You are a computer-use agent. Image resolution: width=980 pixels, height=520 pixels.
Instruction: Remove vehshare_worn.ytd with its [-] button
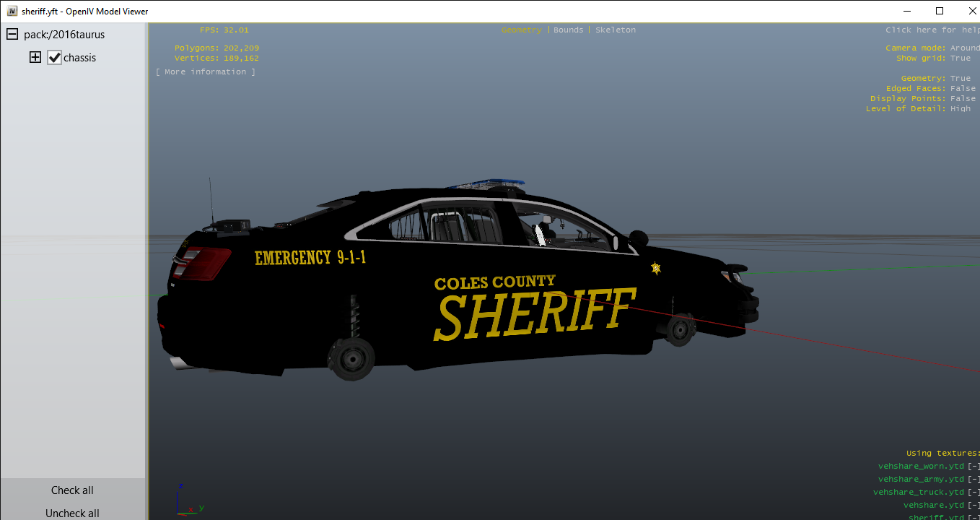click(x=974, y=467)
